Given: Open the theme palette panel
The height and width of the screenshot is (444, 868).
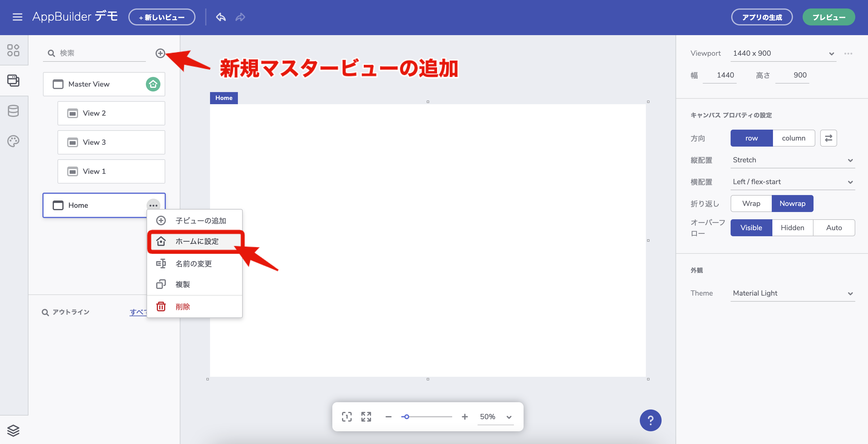Looking at the screenshot, I should (x=14, y=141).
